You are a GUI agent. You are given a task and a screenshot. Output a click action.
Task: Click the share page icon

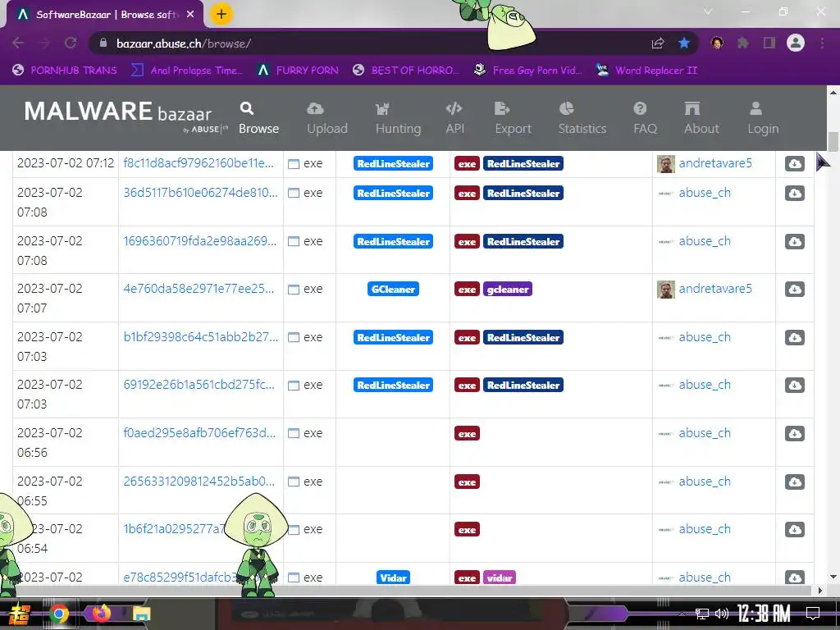pyautogui.click(x=658, y=43)
